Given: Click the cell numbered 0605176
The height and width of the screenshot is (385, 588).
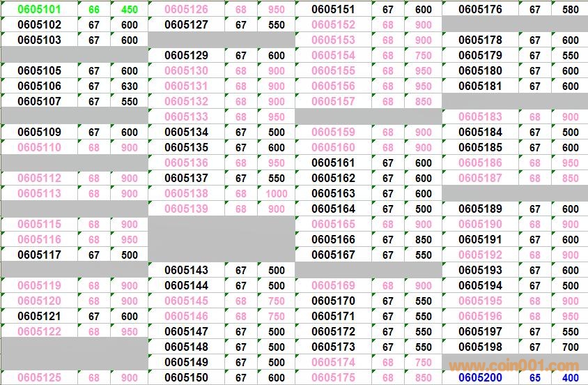Looking at the screenshot, I should pyautogui.click(x=480, y=10).
